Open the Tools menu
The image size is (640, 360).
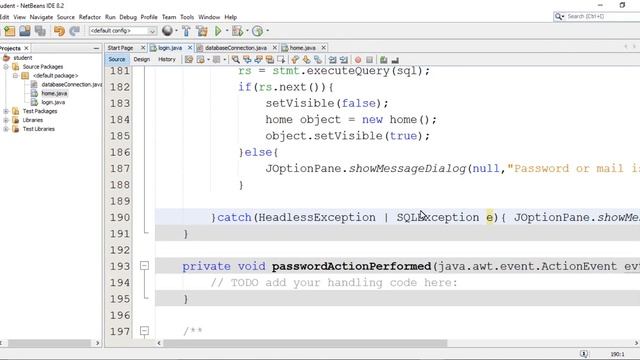[187, 17]
